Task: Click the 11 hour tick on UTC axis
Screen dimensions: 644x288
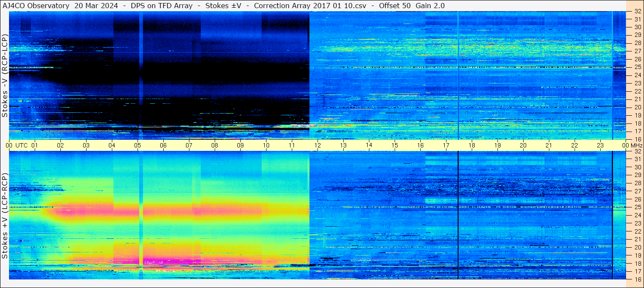Action: coord(292,145)
